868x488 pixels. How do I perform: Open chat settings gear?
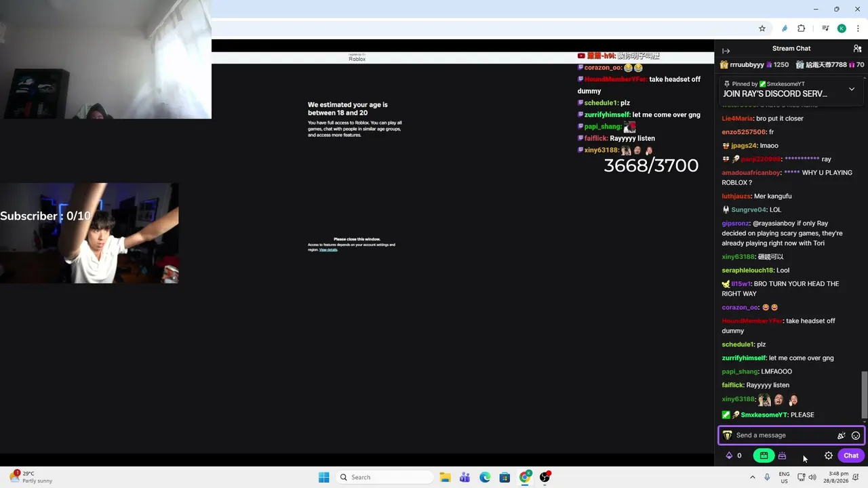click(x=829, y=455)
